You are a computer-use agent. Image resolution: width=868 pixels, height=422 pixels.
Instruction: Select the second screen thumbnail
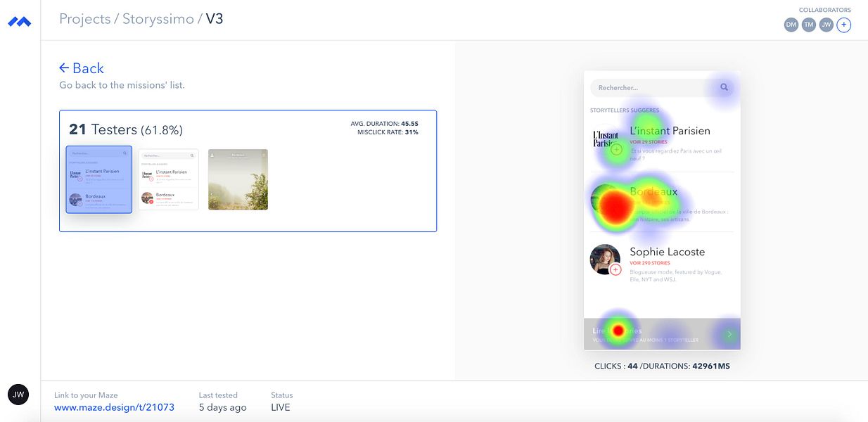(169, 179)
